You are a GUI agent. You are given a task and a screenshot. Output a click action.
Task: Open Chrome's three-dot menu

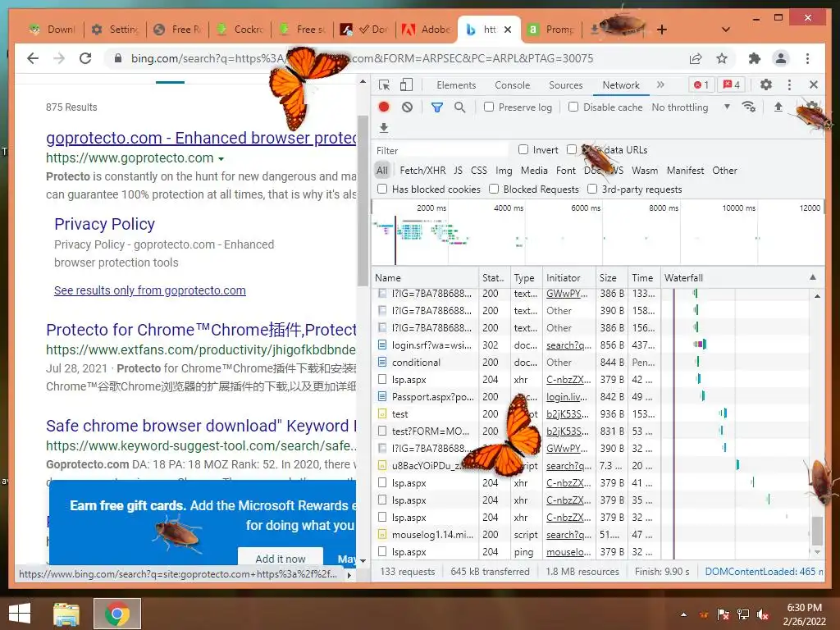click(807, 58)
